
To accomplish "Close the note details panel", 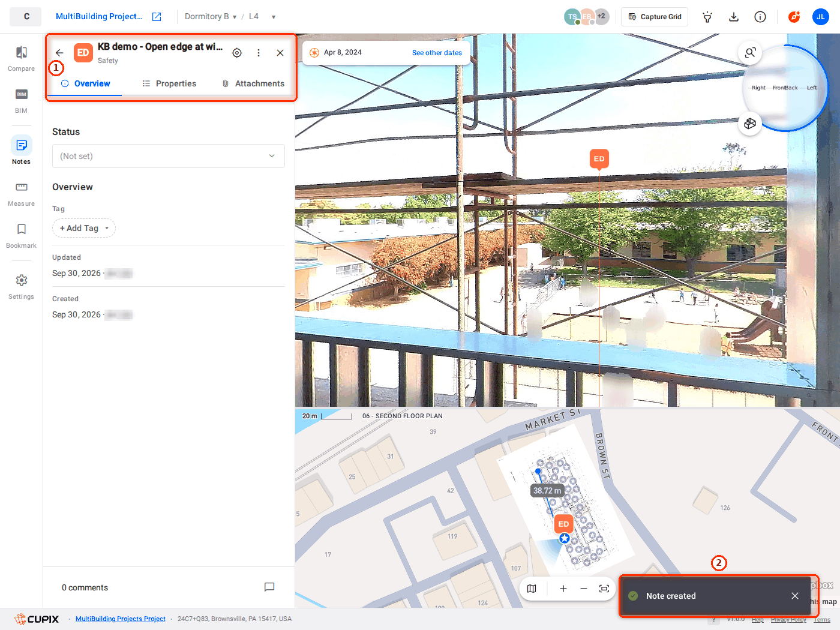I will [280, 53].
